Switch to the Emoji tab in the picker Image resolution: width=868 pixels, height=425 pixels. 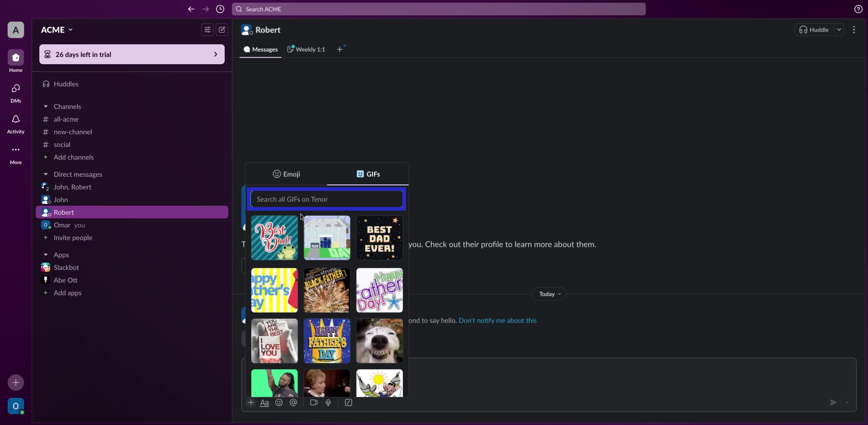[x=287, y=174]
